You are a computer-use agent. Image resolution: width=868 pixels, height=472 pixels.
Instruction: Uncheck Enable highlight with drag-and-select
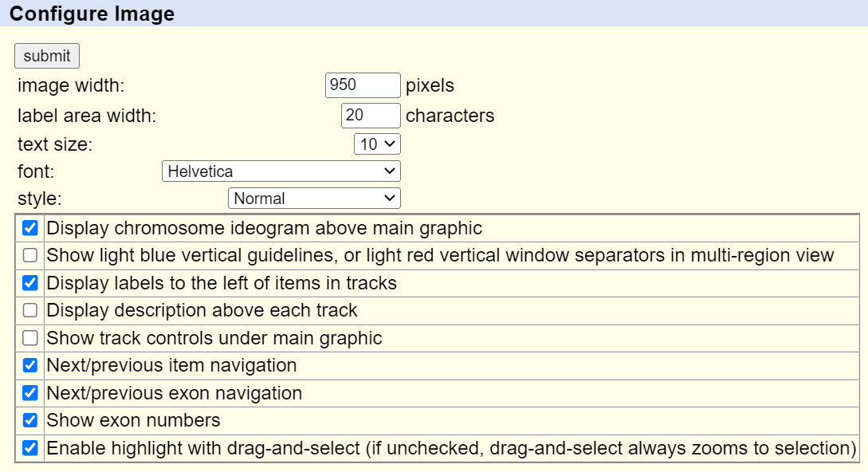click(30, 448)
